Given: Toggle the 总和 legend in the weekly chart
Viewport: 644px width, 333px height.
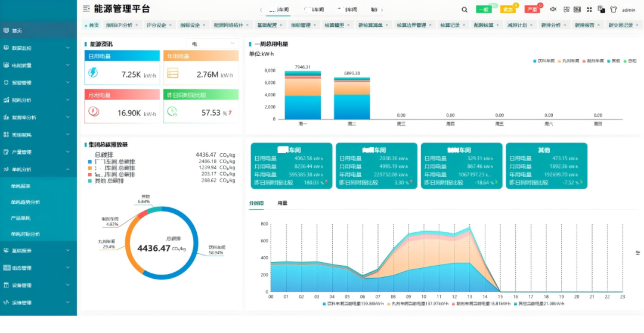Looking at the screenshot, I should coord(630,61).
